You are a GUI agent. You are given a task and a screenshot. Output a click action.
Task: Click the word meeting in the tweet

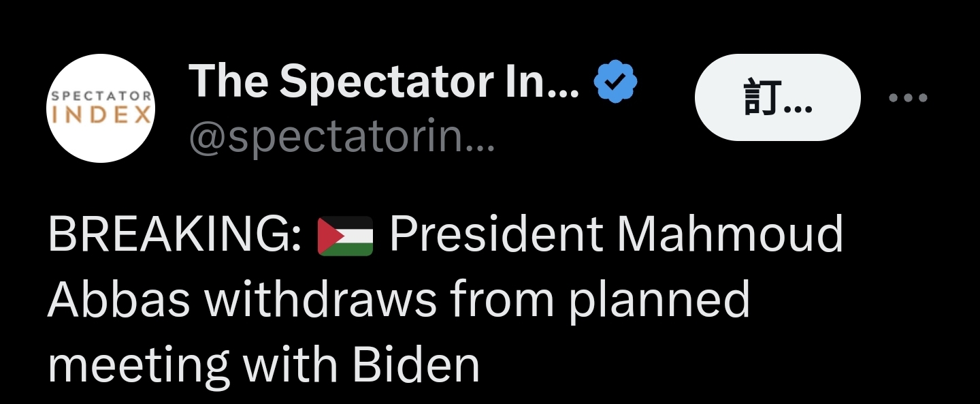pos(137,367)
